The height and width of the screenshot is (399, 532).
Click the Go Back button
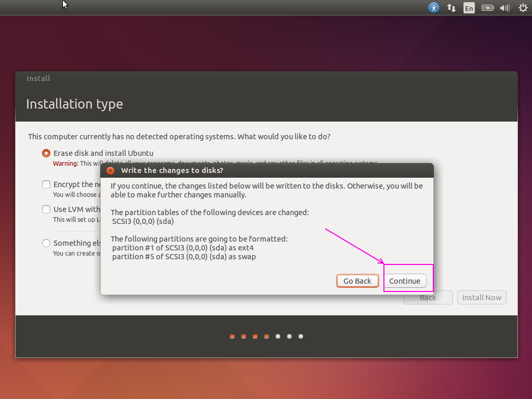point(357,281)
